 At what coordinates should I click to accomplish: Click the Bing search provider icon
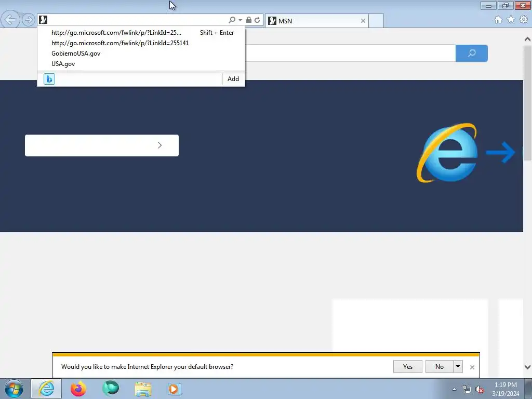click(49, 79)
